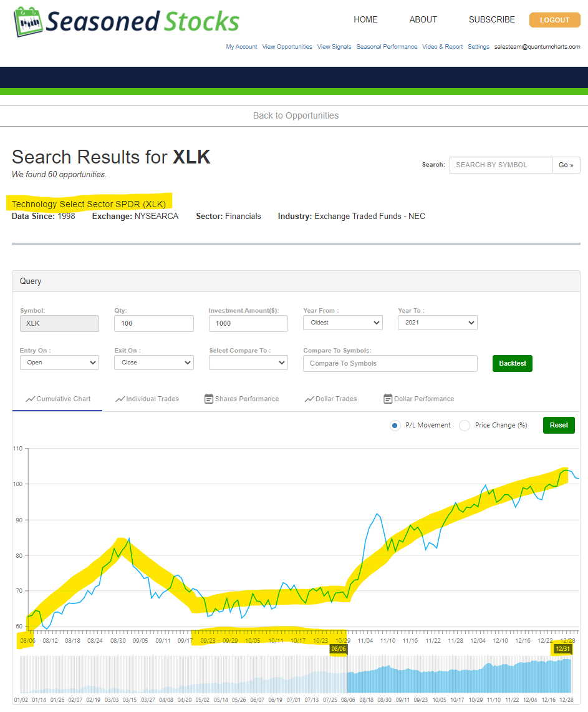Open the Select Compare To dropdown
Image resolution: width=588 pixels, height=712 pixels.
coord(248,363)
